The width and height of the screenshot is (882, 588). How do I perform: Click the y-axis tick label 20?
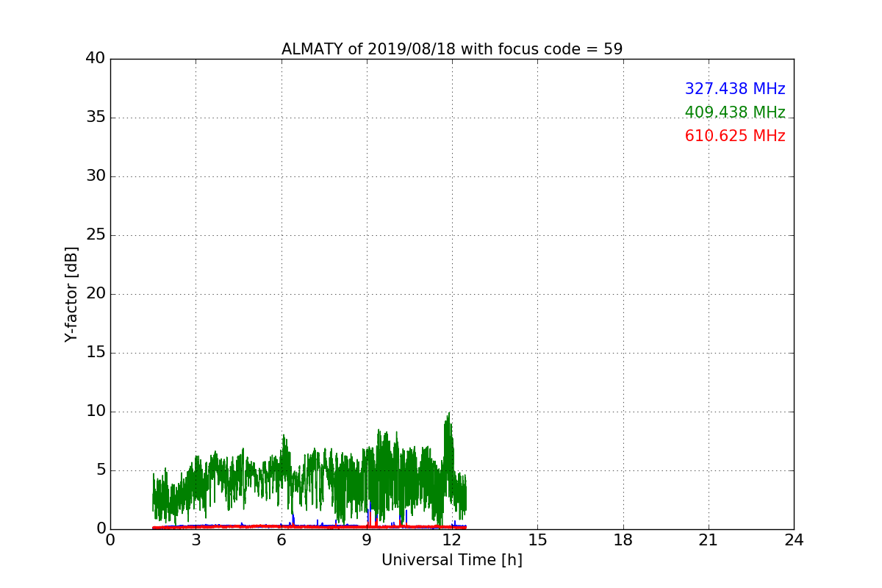click(x=96, y=294)
